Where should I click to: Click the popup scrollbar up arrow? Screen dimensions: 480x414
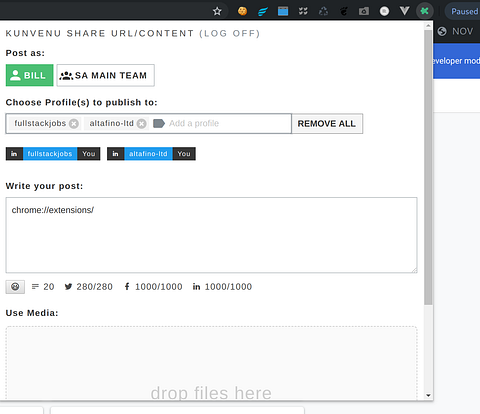coord(428,26)
